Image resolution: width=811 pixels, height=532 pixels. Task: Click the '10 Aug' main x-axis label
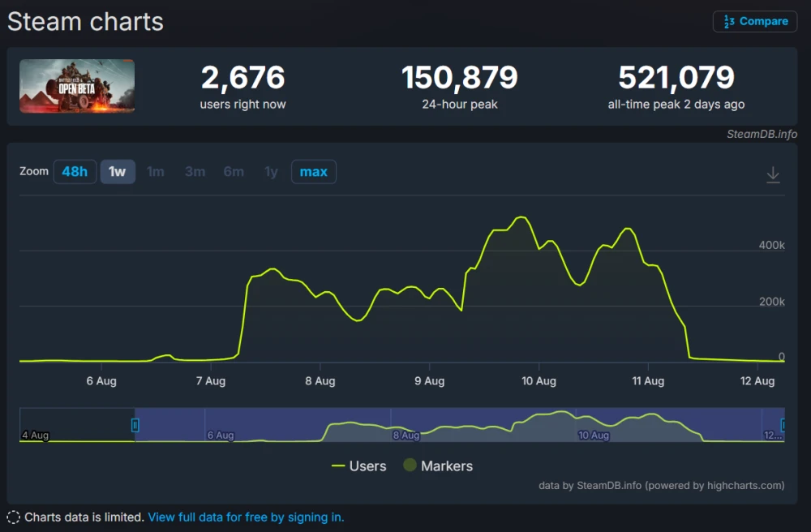(x=539, y=381)
